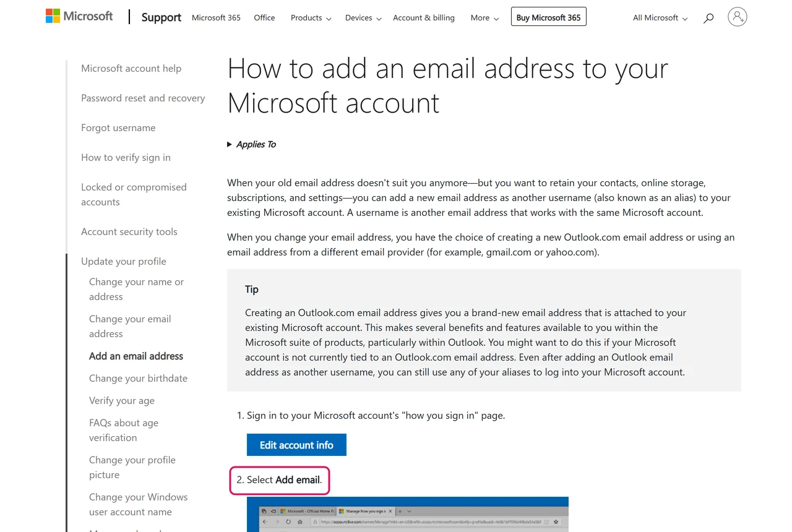Select Forgot username in sidebar
Image resolution: width=792 pixels, height=532 pixels.
tap(118, 128)
